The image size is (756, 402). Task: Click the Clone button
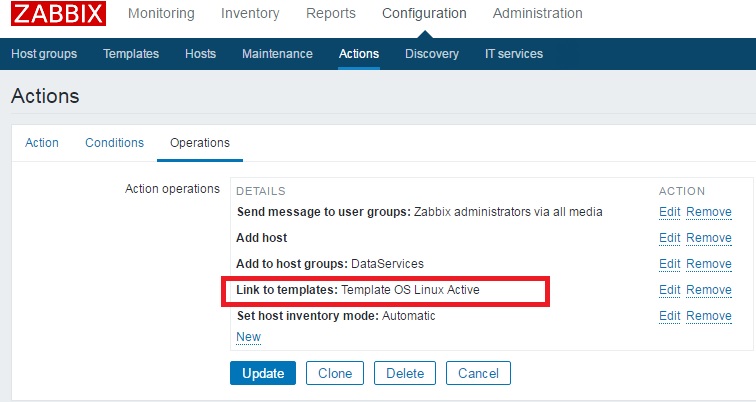pos(335,373)
